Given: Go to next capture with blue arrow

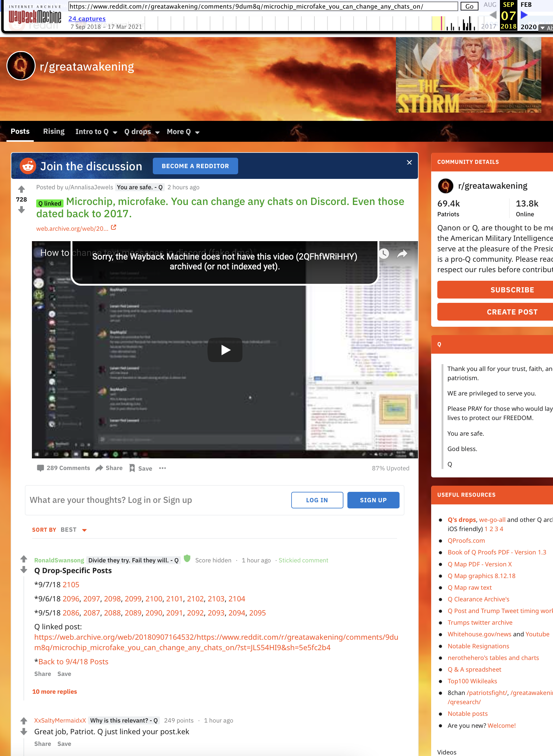Looking at the screenshot, I should pos(524,15).
